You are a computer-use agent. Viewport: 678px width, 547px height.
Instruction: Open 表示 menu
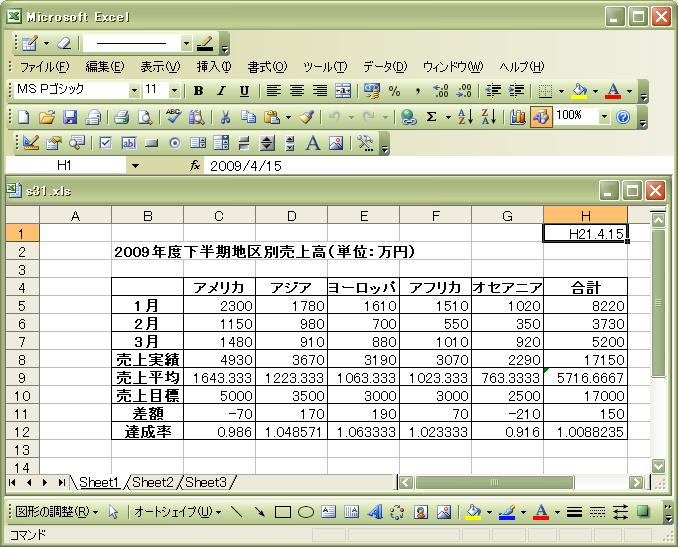pyautogui.click(x=160, y=67)
